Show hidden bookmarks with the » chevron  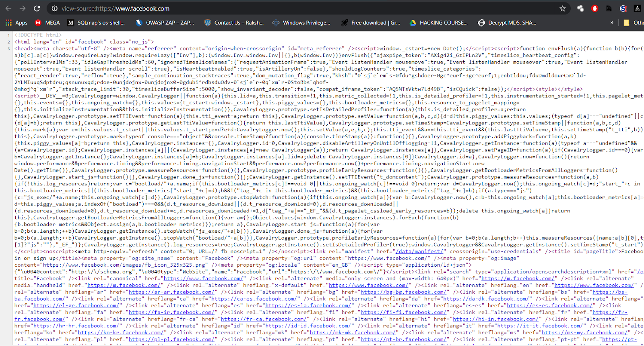[612, 23]
